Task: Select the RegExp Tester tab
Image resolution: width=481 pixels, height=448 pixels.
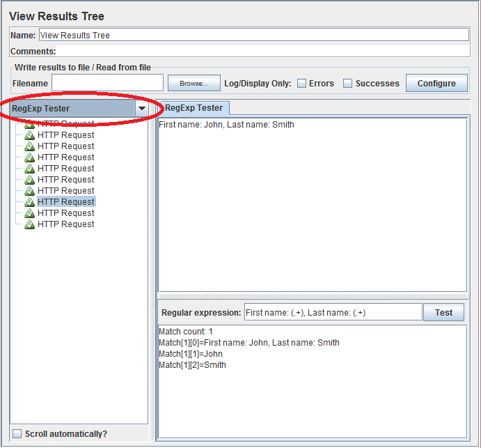Action: click(194, 108)
